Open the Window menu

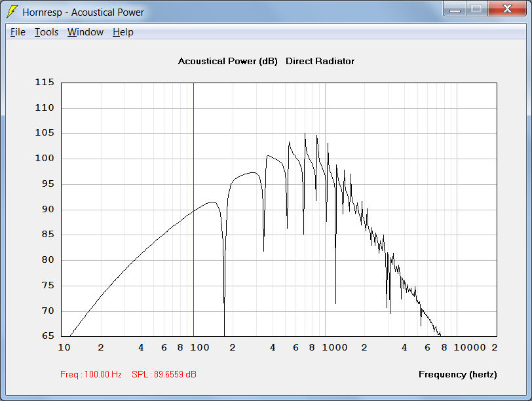85,32
